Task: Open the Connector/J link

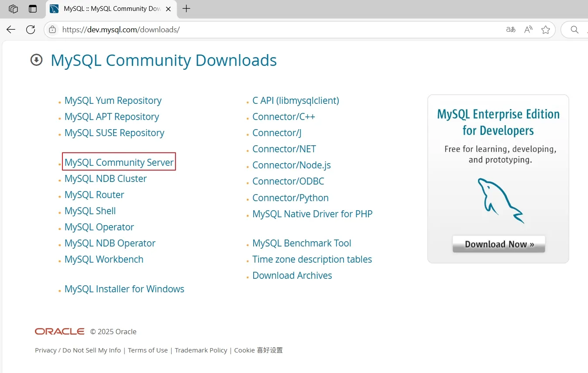Action: (277, 133)
